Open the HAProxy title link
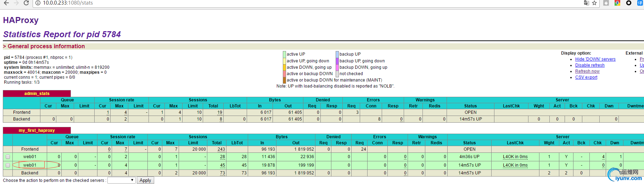This screenshot has width=644, height=184. pos(21,20)
